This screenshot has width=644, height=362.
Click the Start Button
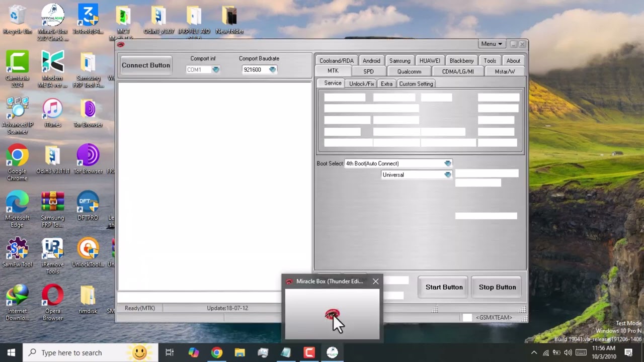(444, 287)
